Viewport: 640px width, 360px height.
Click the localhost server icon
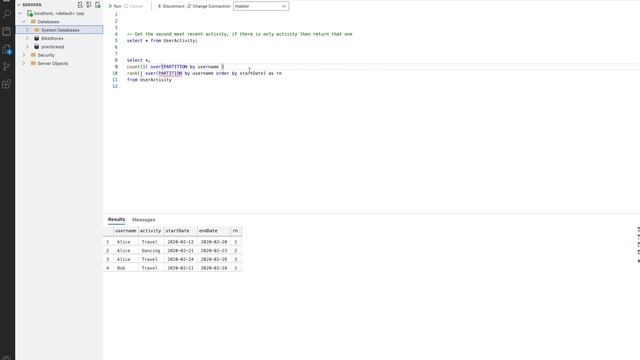[x=30, y=13]
